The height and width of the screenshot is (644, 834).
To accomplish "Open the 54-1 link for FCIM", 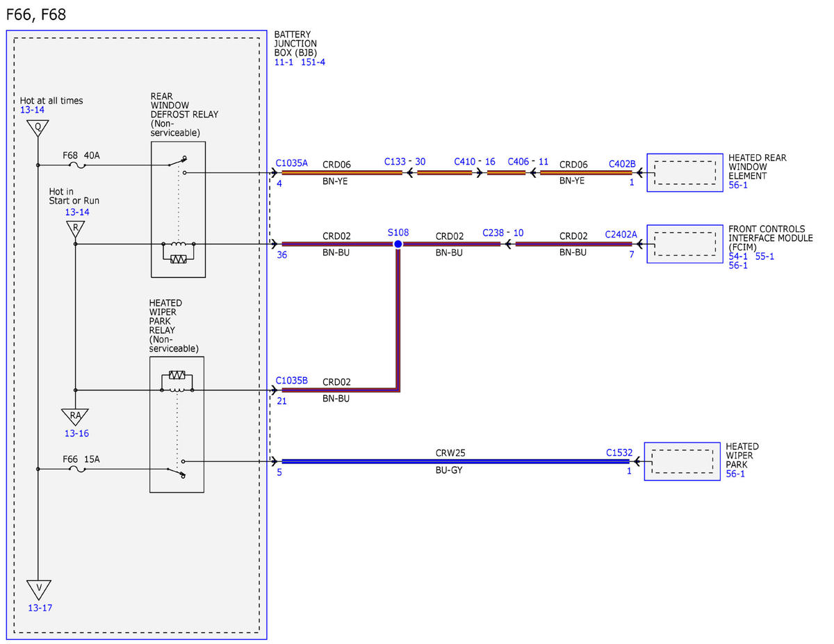I will click(738, 256).
